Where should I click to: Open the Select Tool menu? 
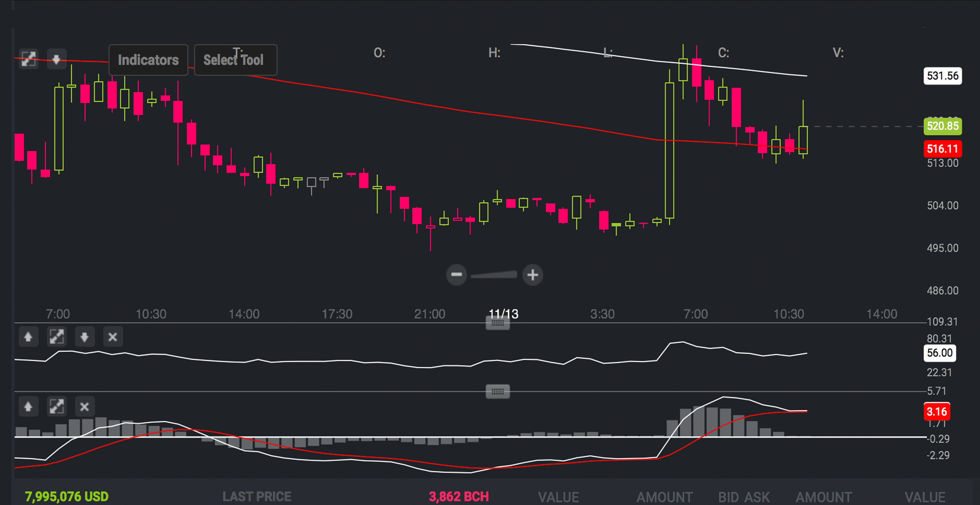[235, 60]
